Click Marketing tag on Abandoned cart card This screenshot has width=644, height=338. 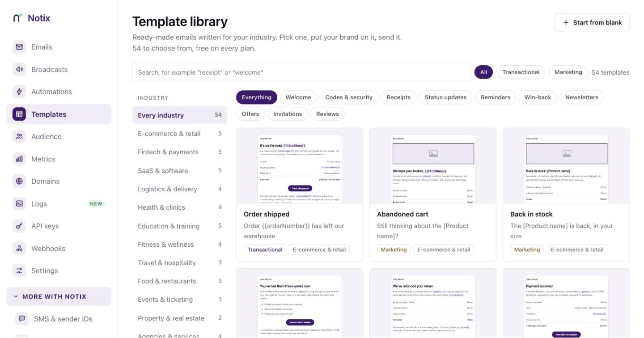click(394, 249)
